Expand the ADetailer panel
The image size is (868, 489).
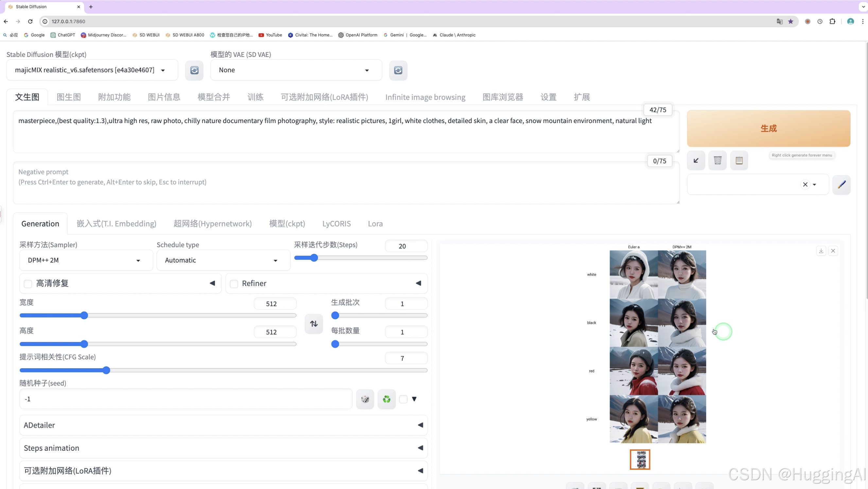click(223, 425)
